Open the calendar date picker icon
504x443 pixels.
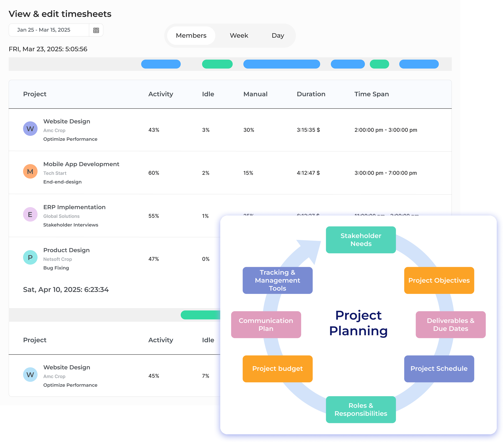pos(96,30)
